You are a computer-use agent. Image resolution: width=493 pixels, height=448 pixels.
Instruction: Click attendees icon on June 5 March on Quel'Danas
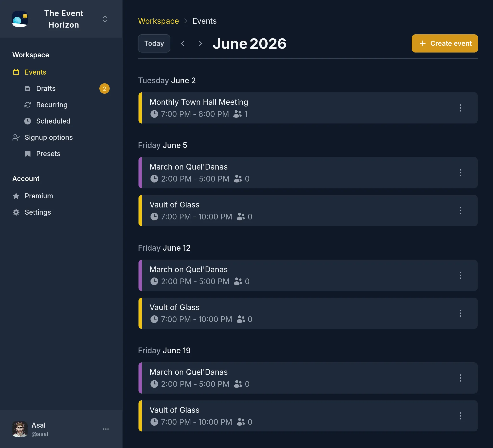click(x=238, y=179)
